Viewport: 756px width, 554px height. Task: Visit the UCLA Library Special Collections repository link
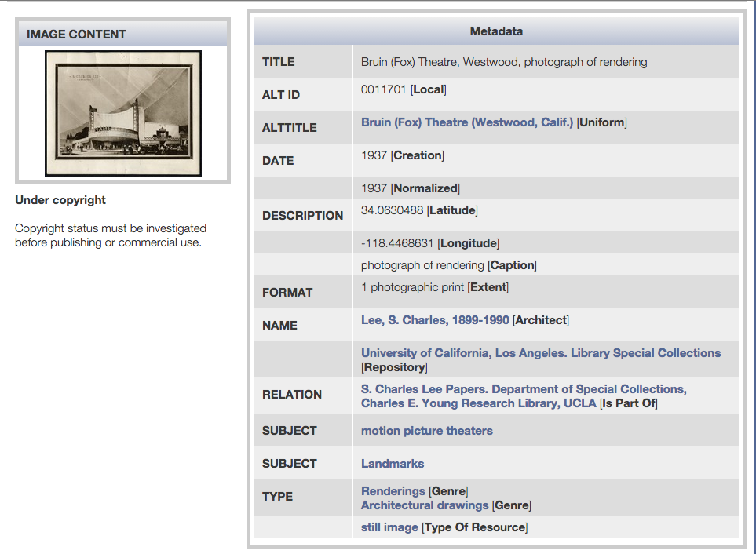(x=540, y=353)
